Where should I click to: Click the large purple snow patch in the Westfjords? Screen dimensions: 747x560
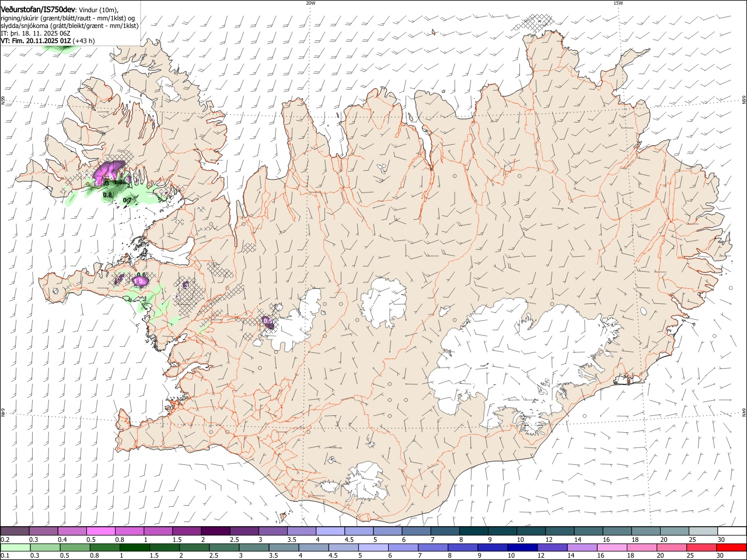pyautogui.click(x=110, y=171)
